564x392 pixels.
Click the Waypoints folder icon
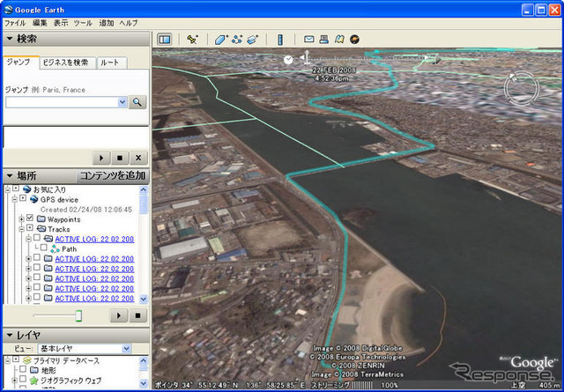(x=41, y=219)
